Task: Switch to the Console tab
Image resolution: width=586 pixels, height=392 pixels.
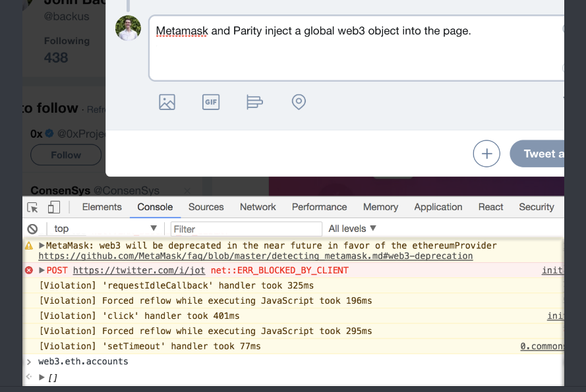Action: (x=155, y=207)
